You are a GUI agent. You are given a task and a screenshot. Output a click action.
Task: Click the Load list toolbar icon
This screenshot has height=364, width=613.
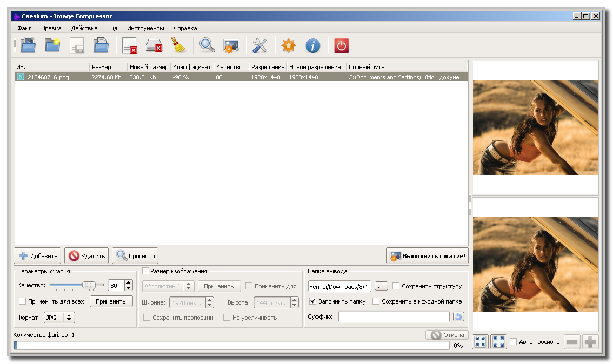tap(101, 45)
